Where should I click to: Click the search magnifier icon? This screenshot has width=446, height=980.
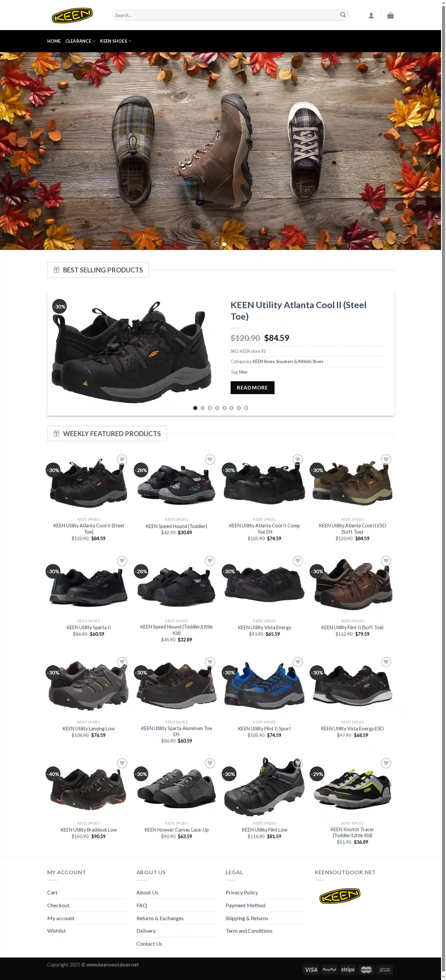tap(343, 15)
